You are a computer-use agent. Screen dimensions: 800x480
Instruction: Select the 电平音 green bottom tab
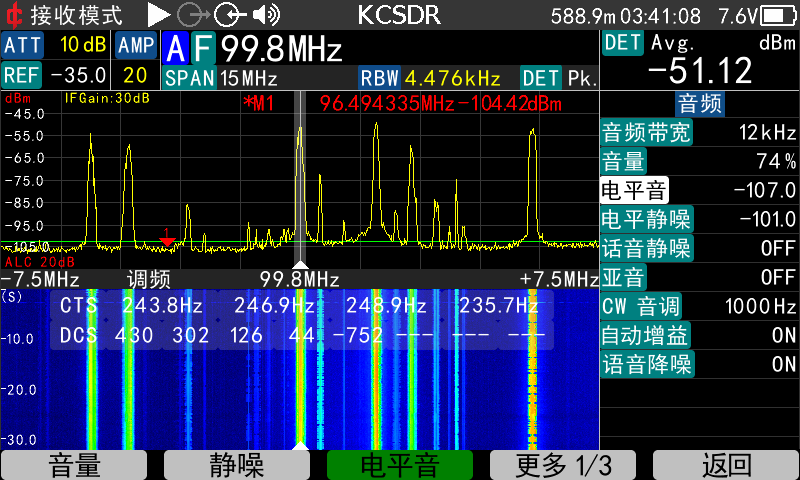400,464
